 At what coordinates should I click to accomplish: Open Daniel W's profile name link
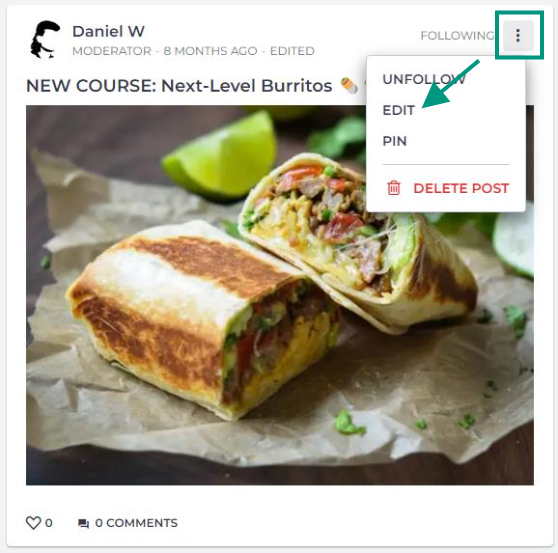click(x=109, y=31)
